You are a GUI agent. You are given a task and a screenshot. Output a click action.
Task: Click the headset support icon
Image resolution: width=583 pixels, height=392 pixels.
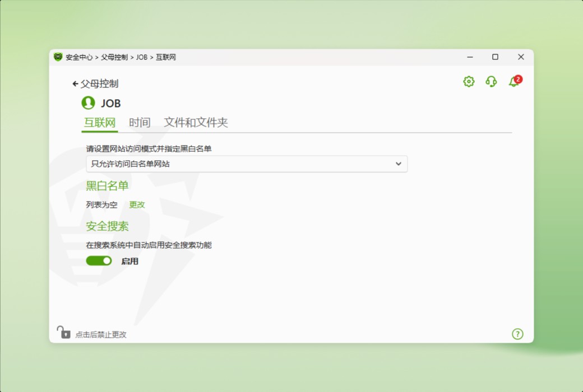[491, 81]
